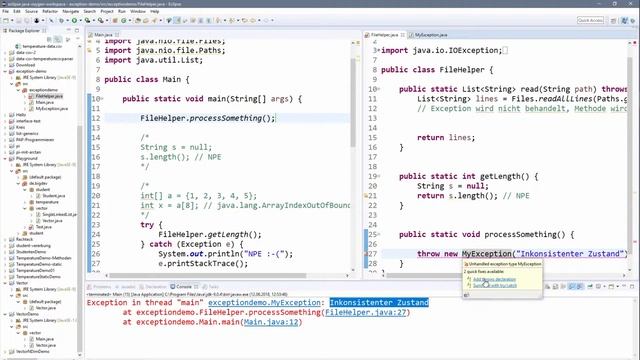
Task: Maximize the Console view panel
Action: point(632,287)
